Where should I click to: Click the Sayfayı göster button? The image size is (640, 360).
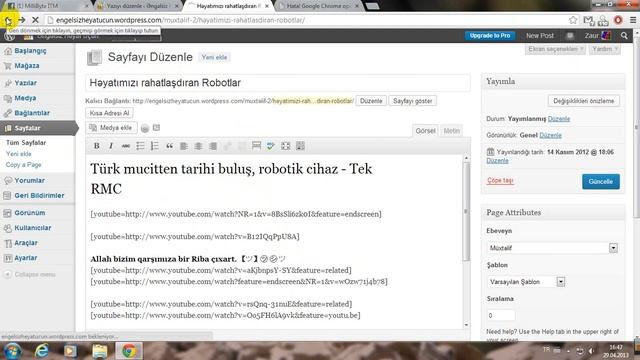(412, 101)
